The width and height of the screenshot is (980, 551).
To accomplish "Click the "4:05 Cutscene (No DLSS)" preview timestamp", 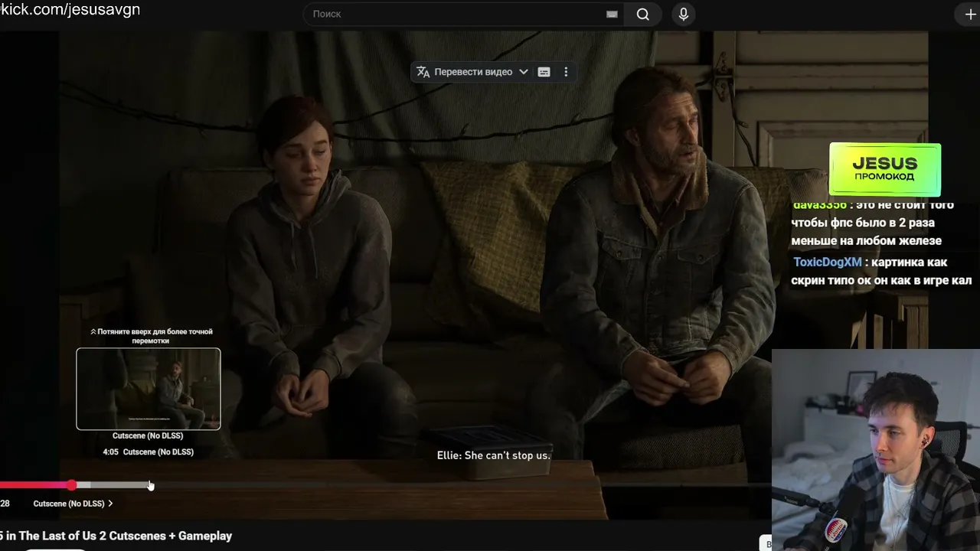I will click(149, 452).
